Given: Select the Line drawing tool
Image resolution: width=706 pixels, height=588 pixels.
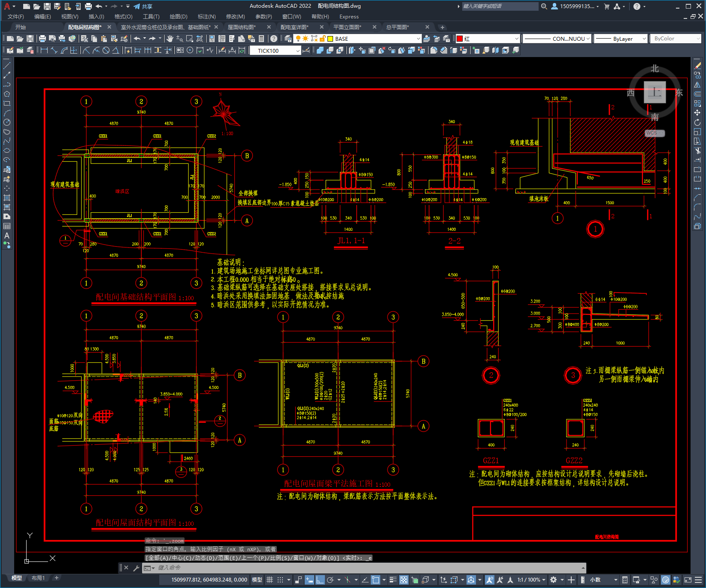Looking at the screenshot, I should pos(7,66).
